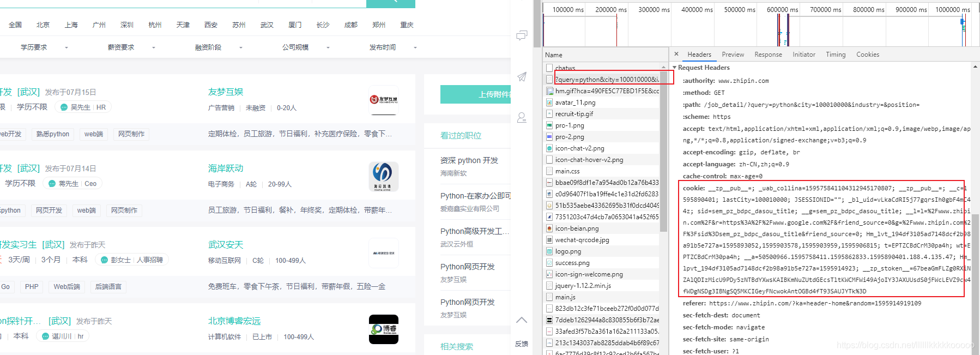Click the 谌川川 hr chat icon

pyautogui.click(x=45, y=336)
